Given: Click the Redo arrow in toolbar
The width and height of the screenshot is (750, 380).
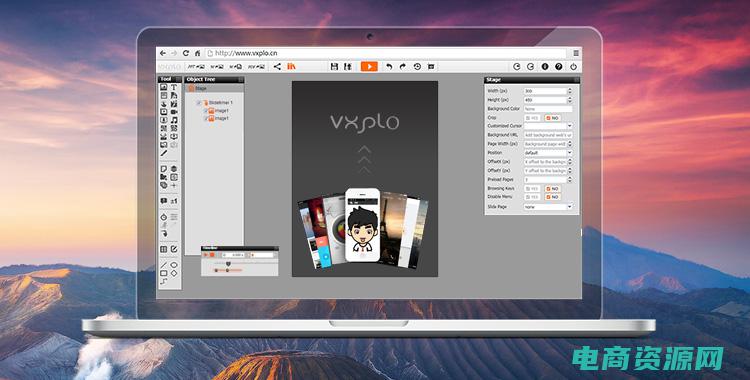Looking at the screenshot, I should pos(403,67).
